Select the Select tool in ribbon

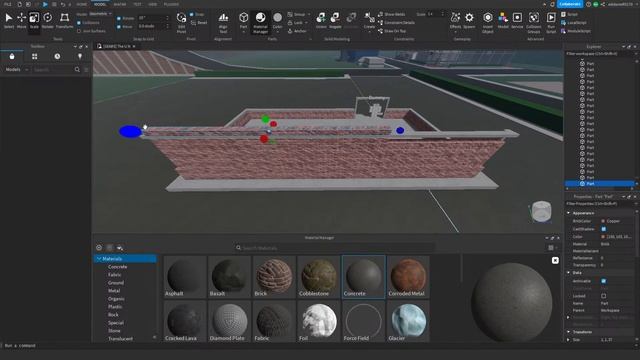[9, 20]
